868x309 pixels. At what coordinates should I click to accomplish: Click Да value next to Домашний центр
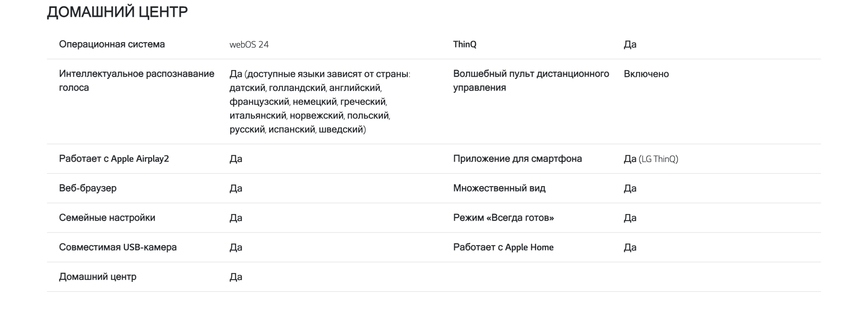[236, 277]
